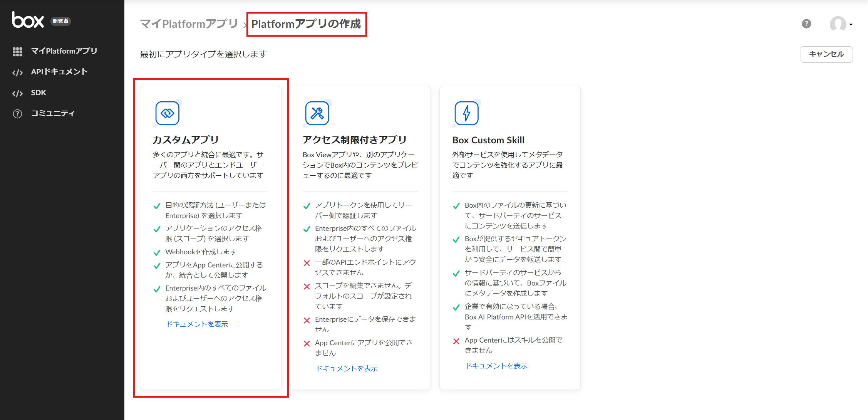Go back via マイPlatformアプリ breadcrumb
Screen dimensions: 868x420
(189, 24)
